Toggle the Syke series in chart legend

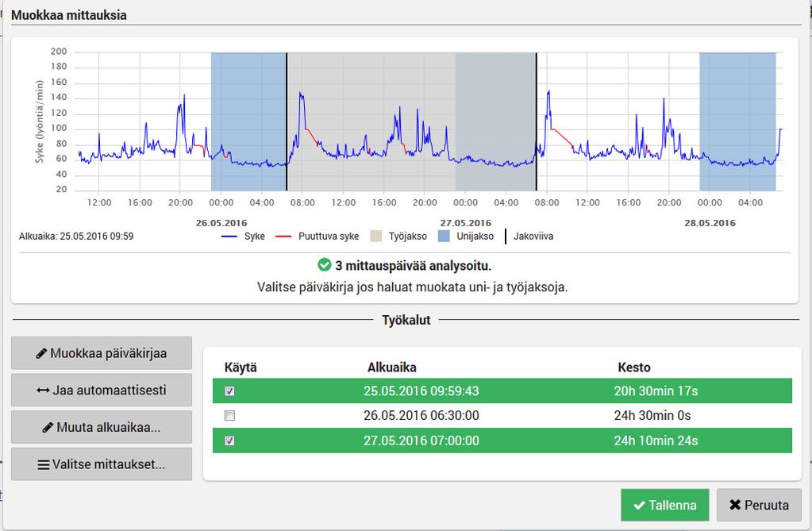point(243,237)
